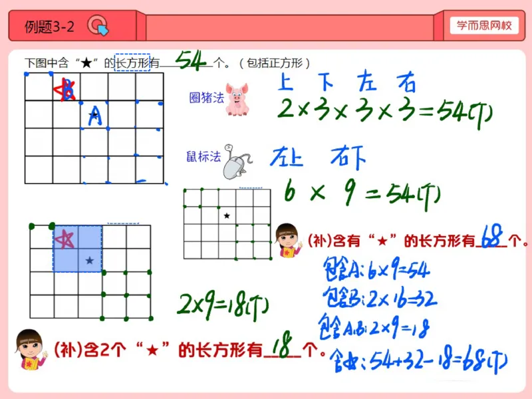Click the 鼠标法 label
Image resolution: width=532 pixels, height=399 pixels.
pyautogui.click(x=203, y=156)
